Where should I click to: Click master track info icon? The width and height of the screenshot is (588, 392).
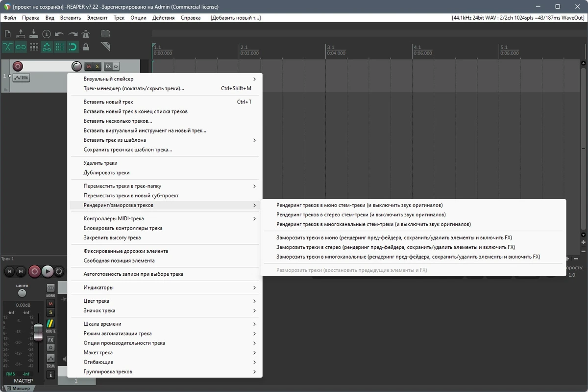50,375
